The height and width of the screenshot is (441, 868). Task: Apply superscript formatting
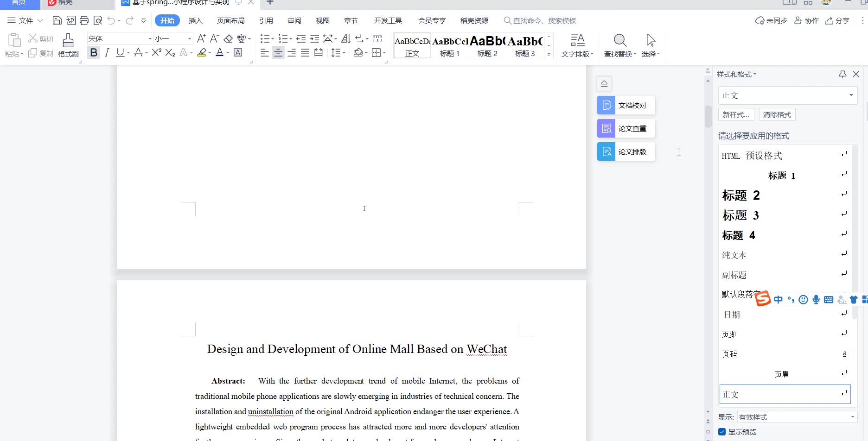(x=156, y=52)
